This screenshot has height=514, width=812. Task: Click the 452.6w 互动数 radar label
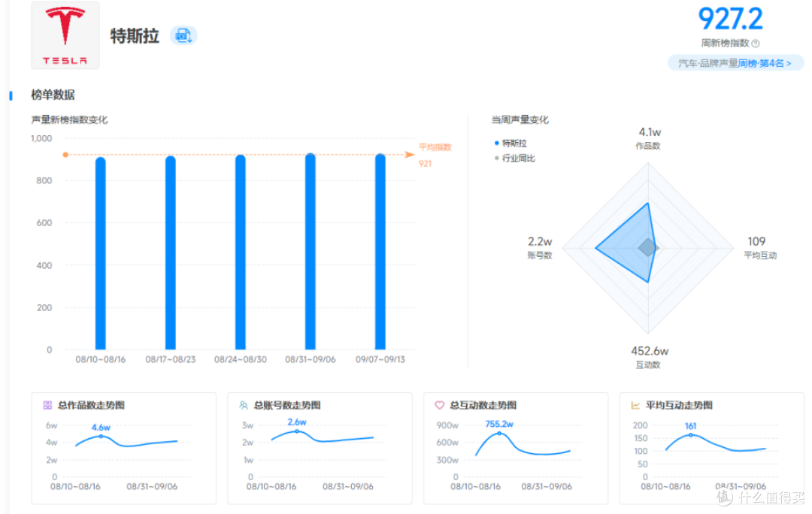650,357
